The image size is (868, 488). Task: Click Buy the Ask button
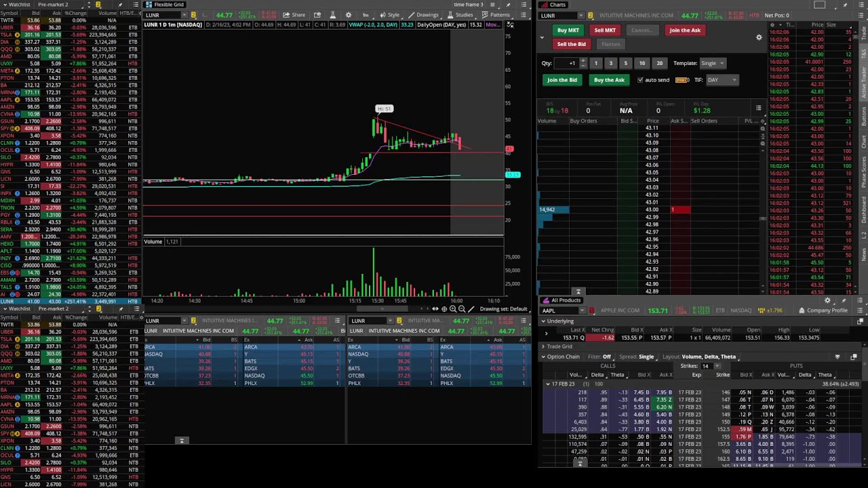(x=609, y=80)
